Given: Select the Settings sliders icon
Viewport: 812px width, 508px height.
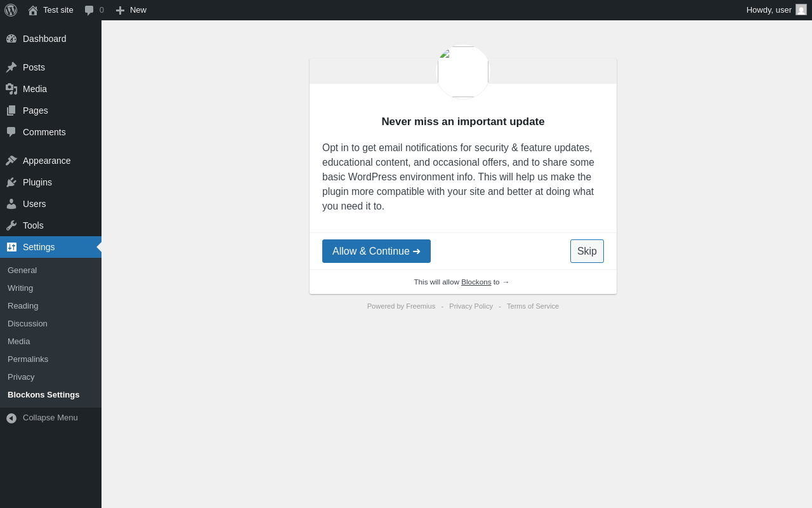Looking at the screenshot, I should (x=11, y=247).
